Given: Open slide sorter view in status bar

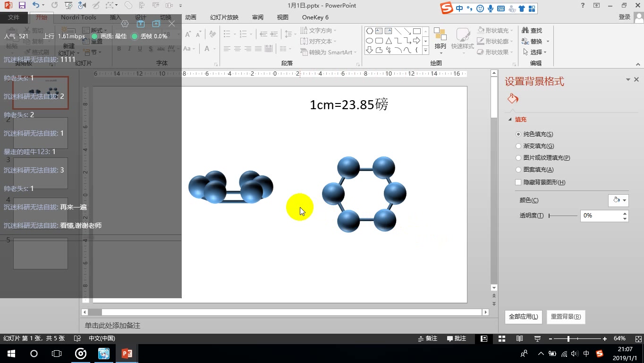Looking at the screenshot, I should coord(502,338).
